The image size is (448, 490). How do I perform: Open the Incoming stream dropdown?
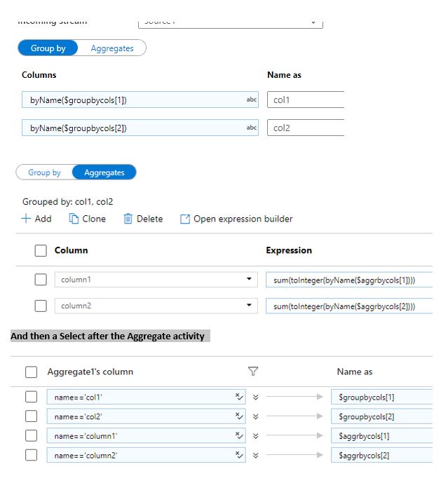[231, 23]
